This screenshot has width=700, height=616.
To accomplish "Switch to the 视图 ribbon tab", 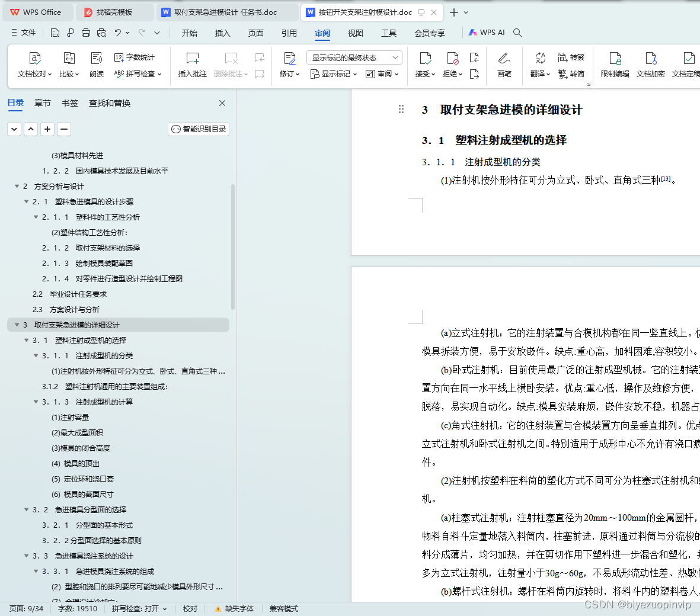I will point(356,33).
